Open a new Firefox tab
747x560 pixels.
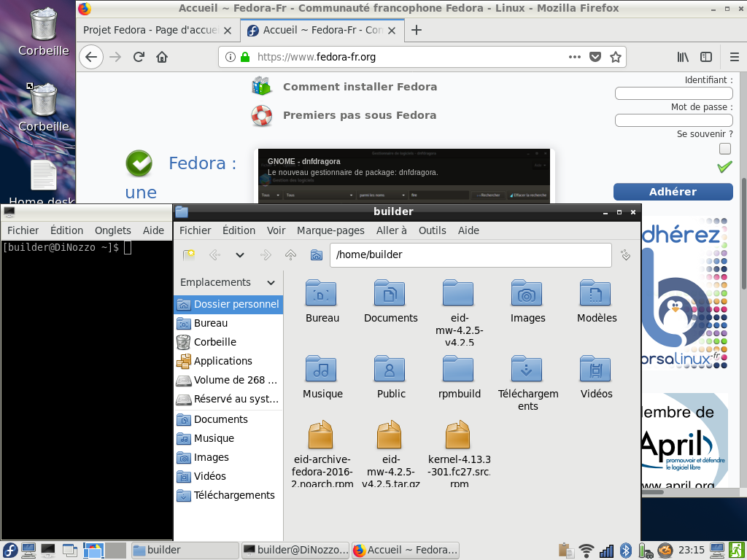pyautogui.click(x=417, y=30)
